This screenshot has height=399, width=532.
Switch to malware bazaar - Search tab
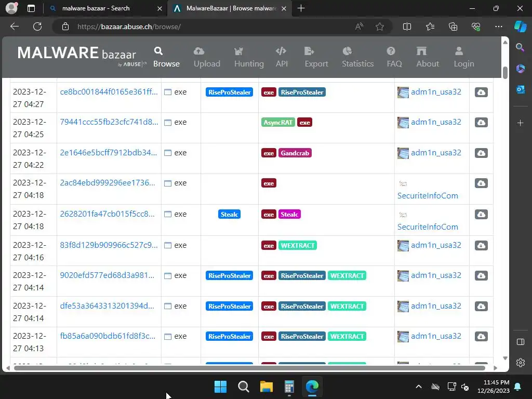[106, 8]
